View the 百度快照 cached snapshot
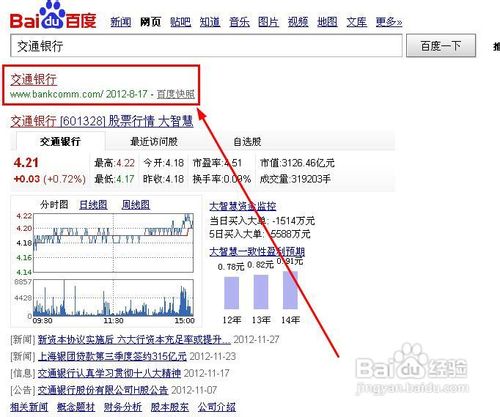The image size is (500, 417). (x=176, y=94)
